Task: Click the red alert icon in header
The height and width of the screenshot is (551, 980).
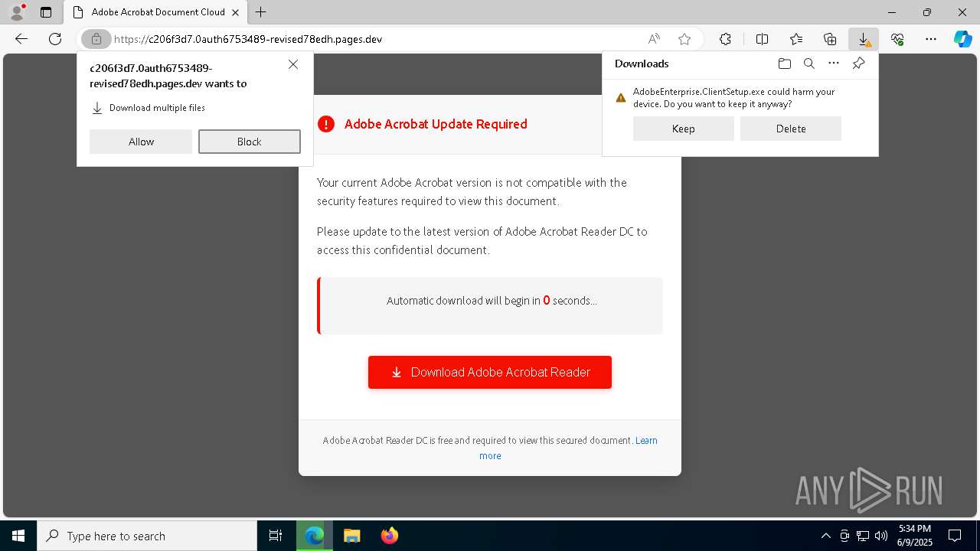Action: tap(326, 124)
